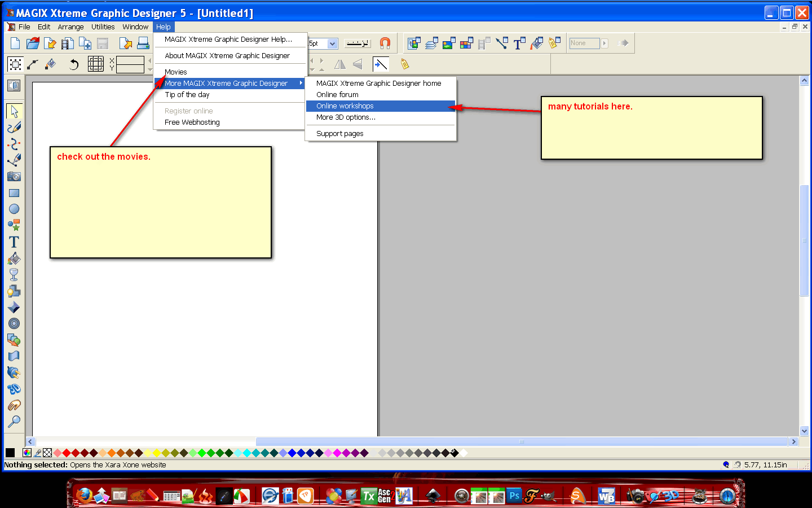The width and height of the screenshot is (812, 508).
Task: Select the Text tool
Action: click(x=14, y=242)
